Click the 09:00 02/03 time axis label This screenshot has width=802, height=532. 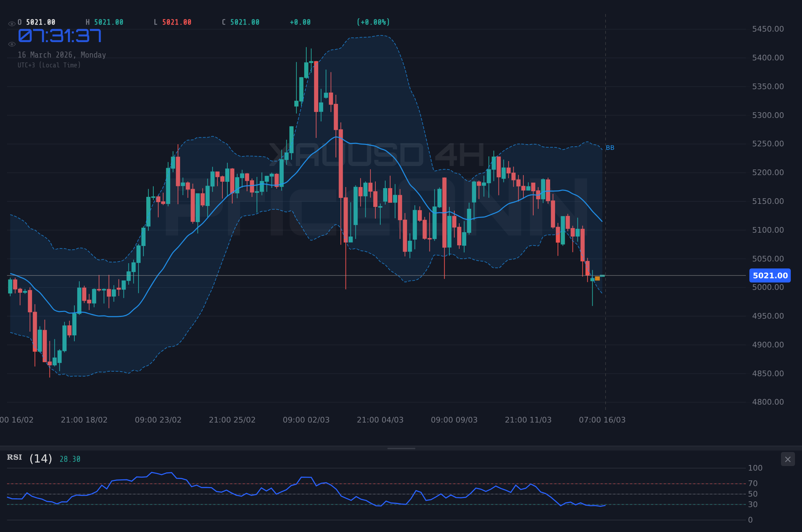306,419
